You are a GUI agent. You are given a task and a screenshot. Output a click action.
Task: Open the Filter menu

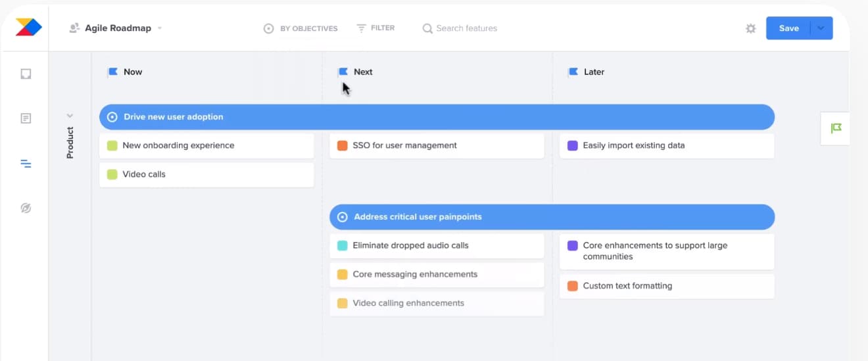pyautogui.click(x=375, y=28)
